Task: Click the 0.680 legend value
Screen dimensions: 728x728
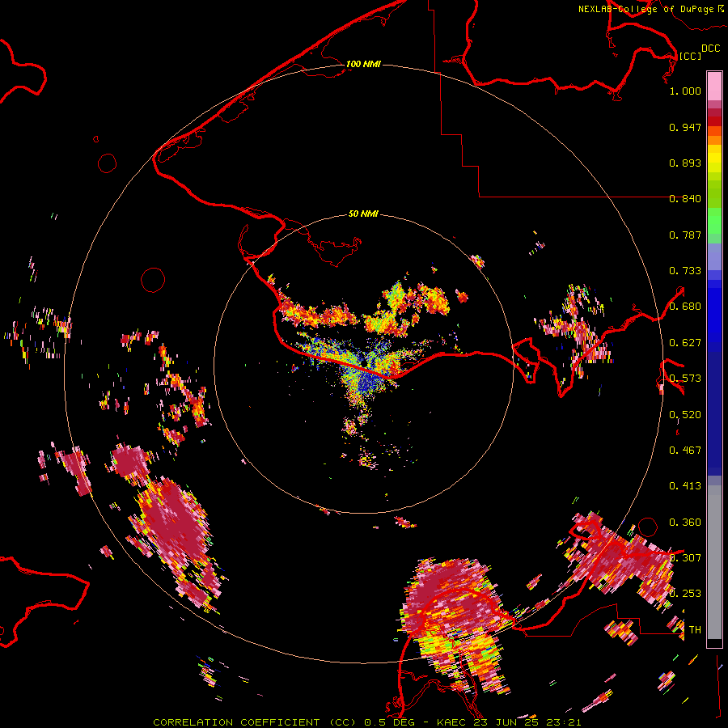Action: 685,307
